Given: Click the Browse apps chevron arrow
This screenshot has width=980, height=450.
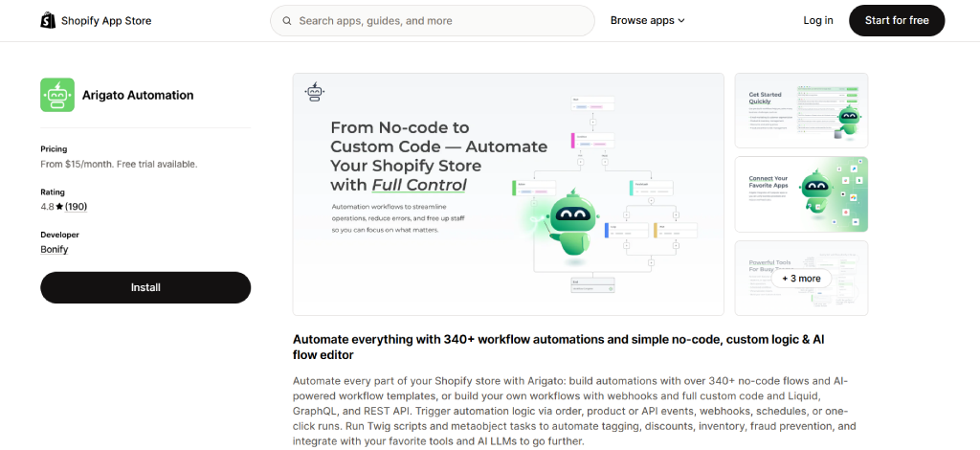Looking at the screenshot, I should pos(681,21).
